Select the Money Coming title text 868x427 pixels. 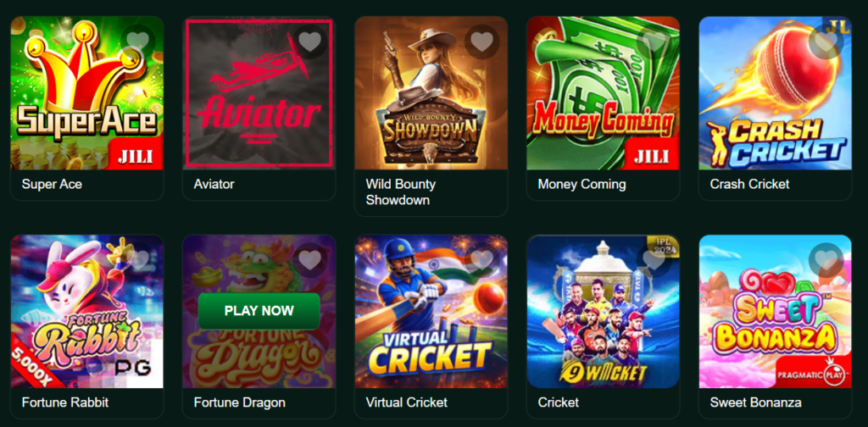(x=581, y=184)
